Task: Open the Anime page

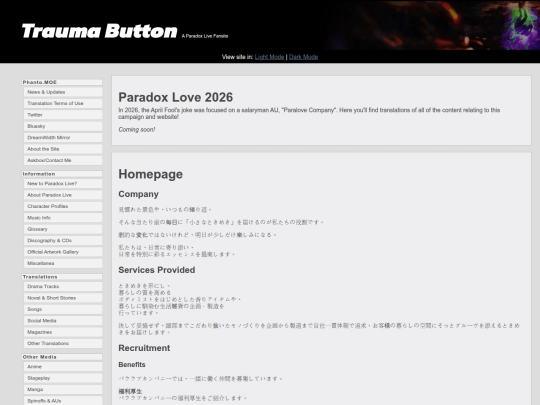Action: pyautogui.click(x=63, y=367)
